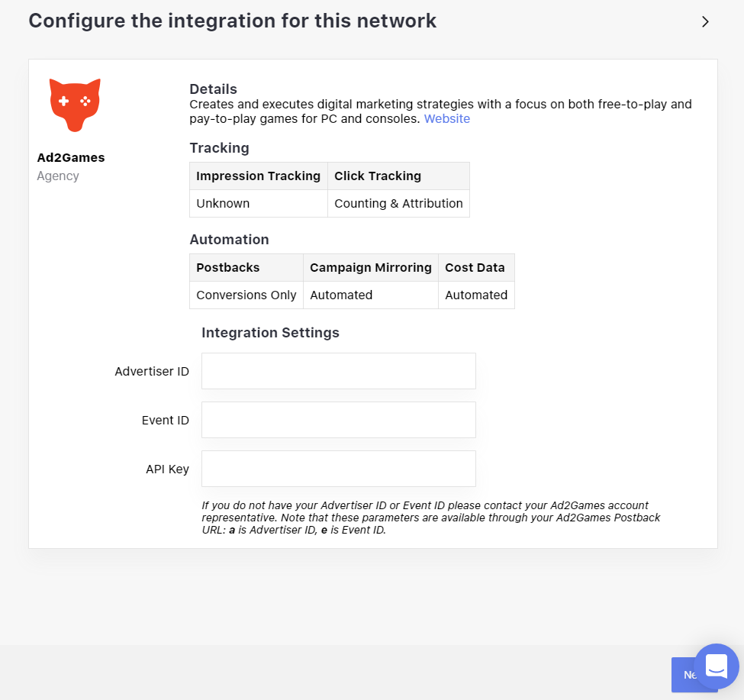
Task: Click the 'Automated' cell under Campaign Mirroring
Action: click(x=371, y=295)
